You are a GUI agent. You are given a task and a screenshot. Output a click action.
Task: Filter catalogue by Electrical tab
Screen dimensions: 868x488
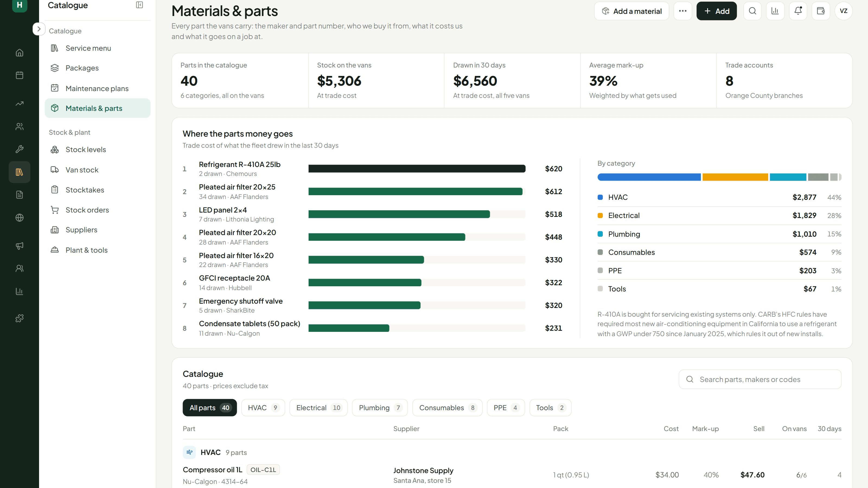pos(318,407)
